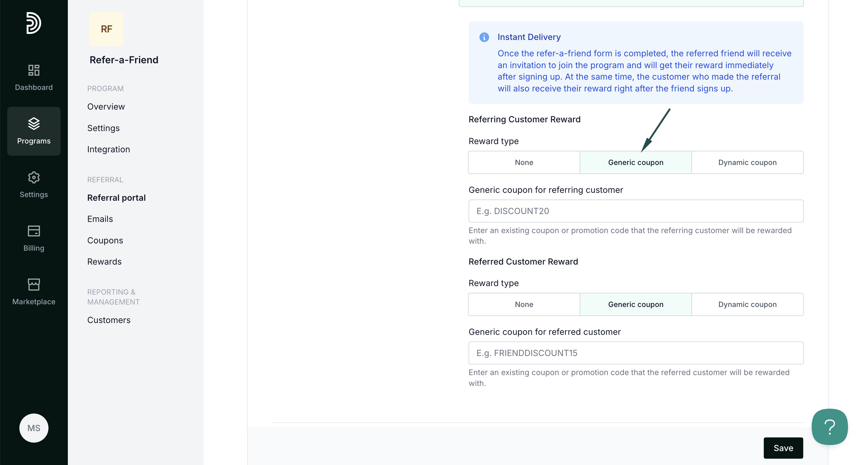Viewport: 868px width, 465px height.
Task: Open the Marketplace storefront icon
Action: (x=34, y=285)
